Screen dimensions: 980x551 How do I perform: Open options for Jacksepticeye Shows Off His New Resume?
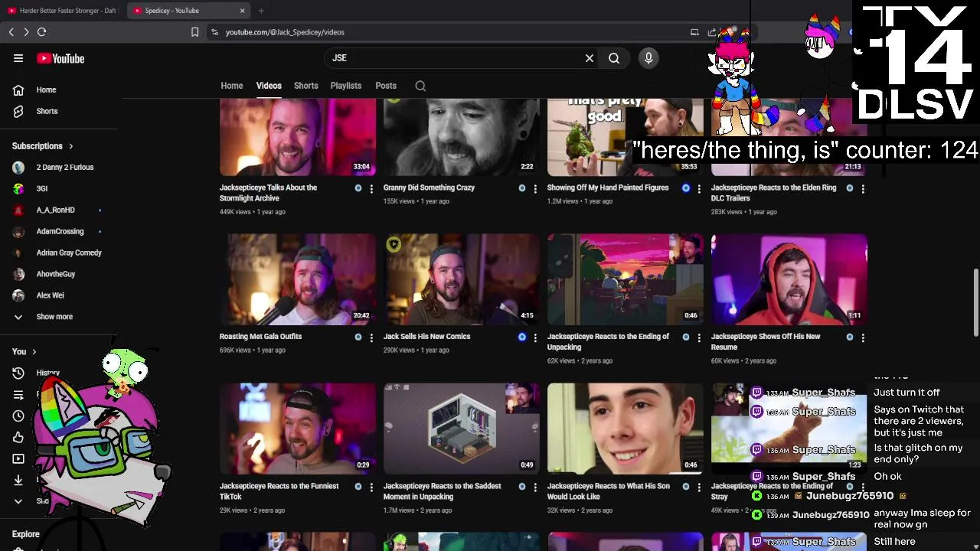tap(863, 337)
